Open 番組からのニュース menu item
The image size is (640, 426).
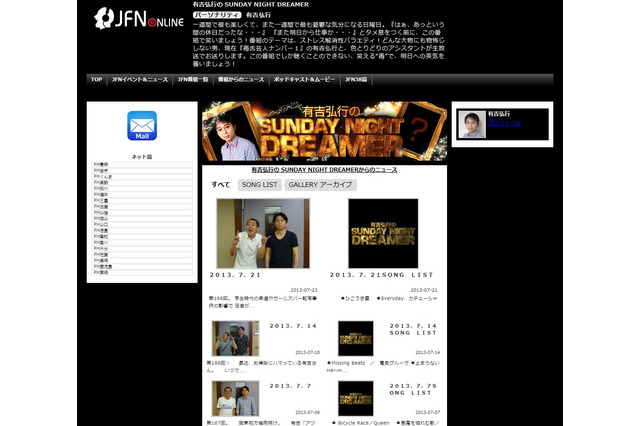tap(241, 80)
